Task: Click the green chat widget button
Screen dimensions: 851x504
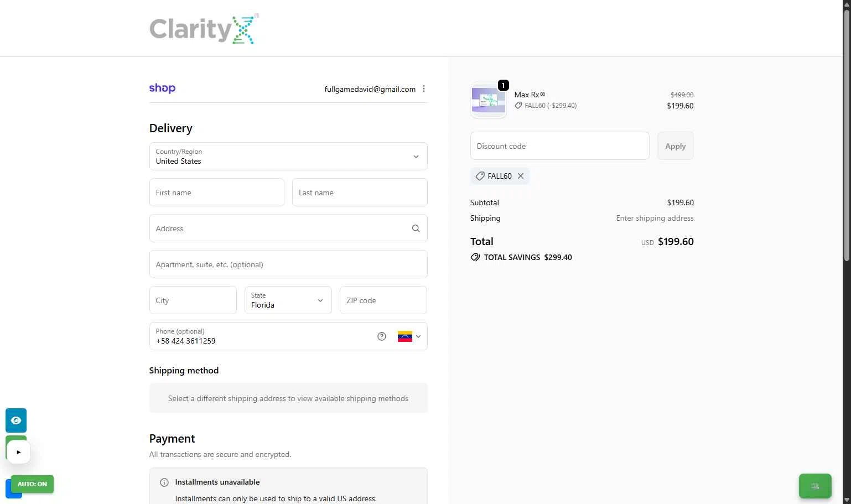Action: click(815, 486)
